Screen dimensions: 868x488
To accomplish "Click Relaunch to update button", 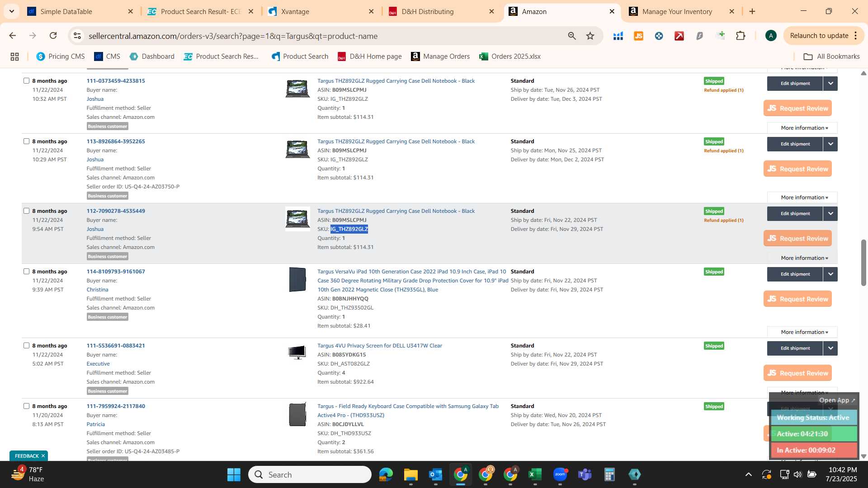I will coord(819,36).
